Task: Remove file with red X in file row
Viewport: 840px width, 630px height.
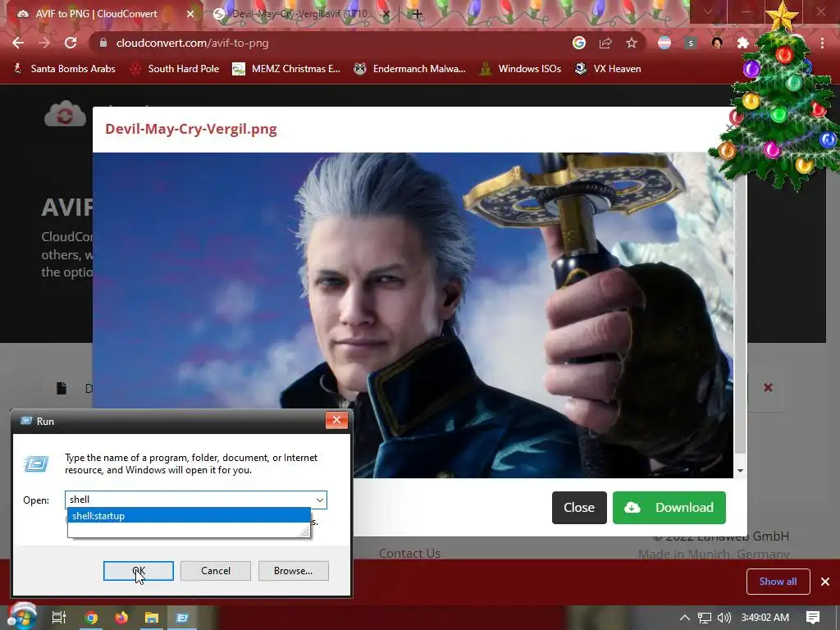Action: coord(768,387)
